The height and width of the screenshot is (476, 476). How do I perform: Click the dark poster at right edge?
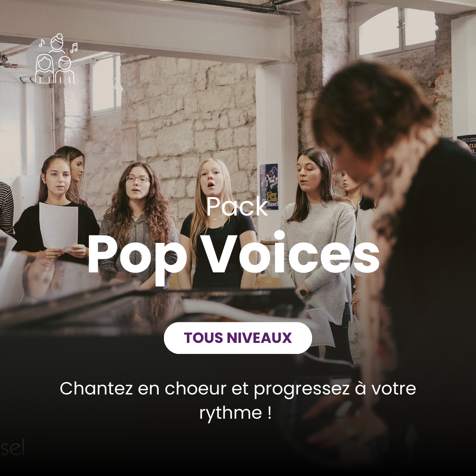tap(467, 145)
